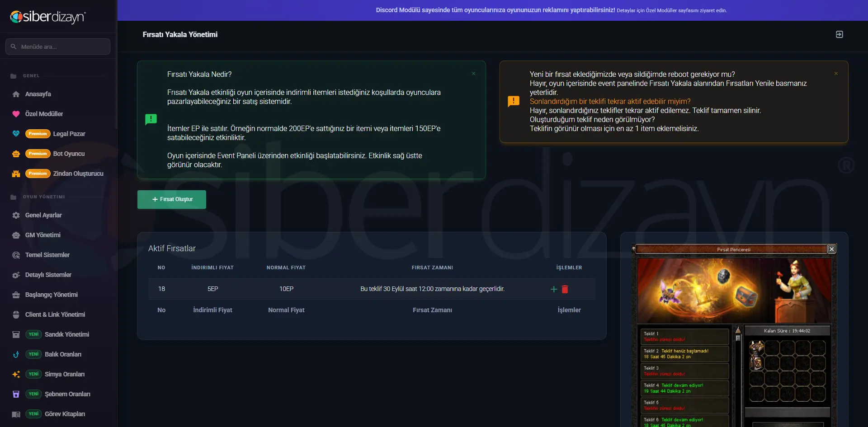Click the Görev Kitapları book icon
Image resolution: width=868 pixels, height=427 pixels.
point(16,414)
